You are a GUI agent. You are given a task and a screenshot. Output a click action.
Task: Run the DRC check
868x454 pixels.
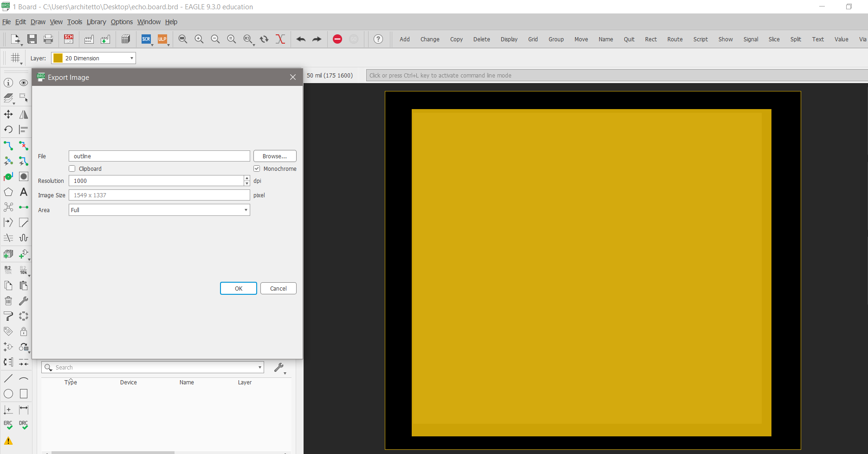(24, 425)
